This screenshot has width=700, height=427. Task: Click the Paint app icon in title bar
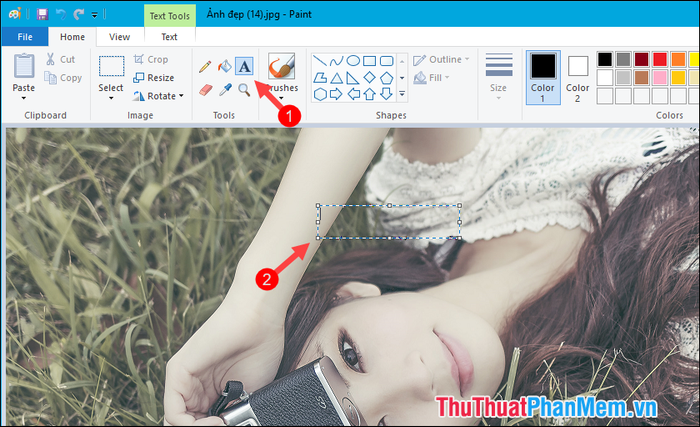[x=15, y=14]
